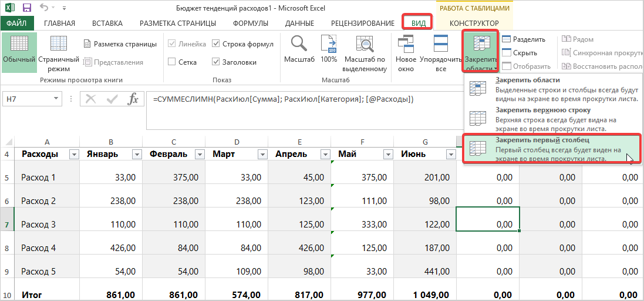Click the Скрыть window button
Screen dimensions: 644x301
(x=520, y=53)
